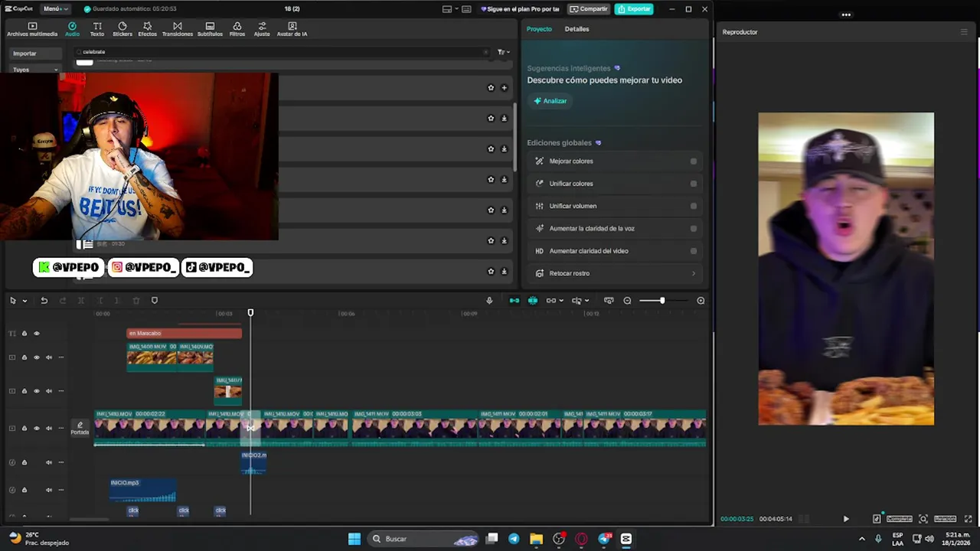The width and height of the screenshot is (980, 551).
Task: Toggle main track magnet snapping
Action: [514, 301]
